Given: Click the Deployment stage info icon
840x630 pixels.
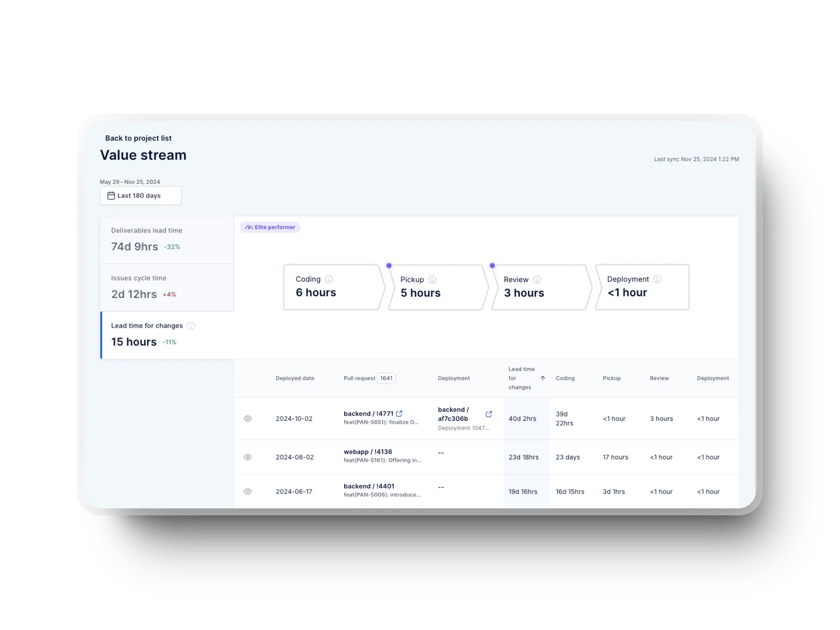Looking at the screenshot, I should [x=657, y=279].
